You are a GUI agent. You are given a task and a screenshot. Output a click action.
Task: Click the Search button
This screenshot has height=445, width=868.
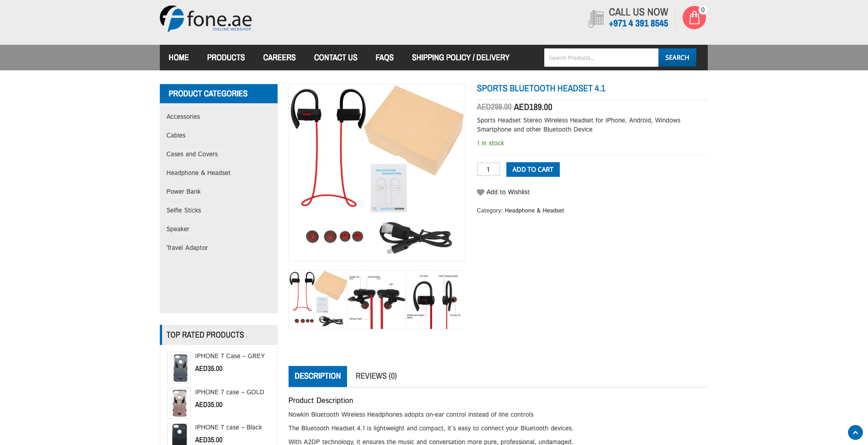coord(677,58)
